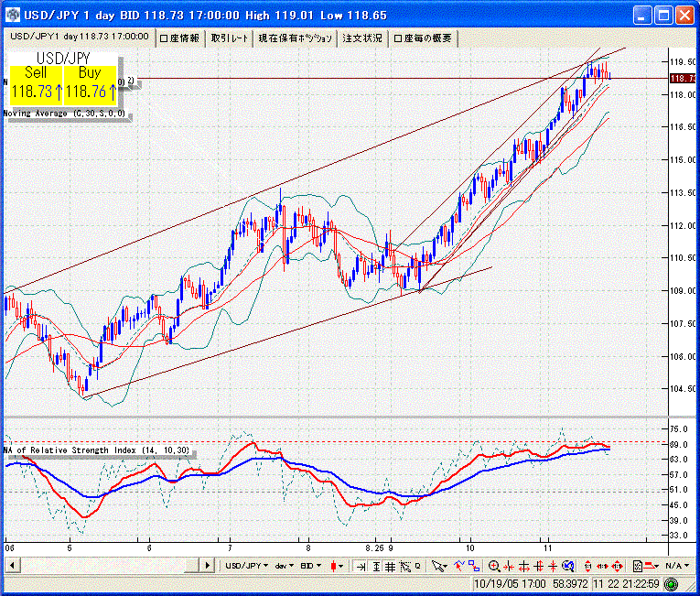Click the 58.3972 status bar value
700x596 pixels.
[x=570, y=583]
